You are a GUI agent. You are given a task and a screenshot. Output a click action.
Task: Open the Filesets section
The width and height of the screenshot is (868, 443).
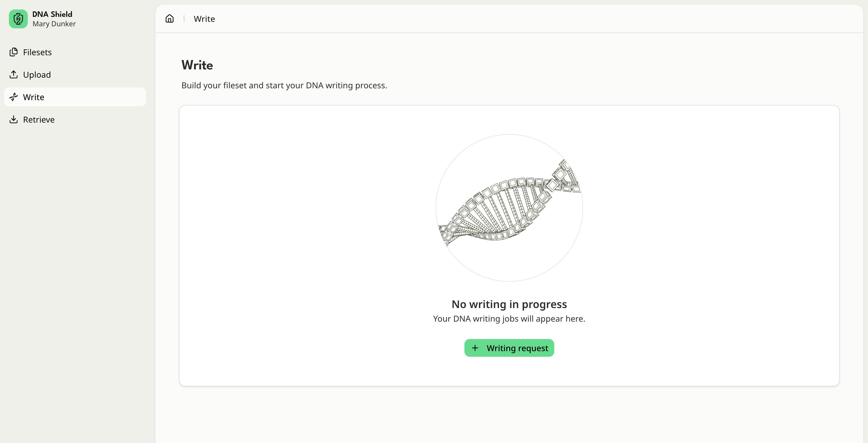pyautogui.click(x=75, y=52)
